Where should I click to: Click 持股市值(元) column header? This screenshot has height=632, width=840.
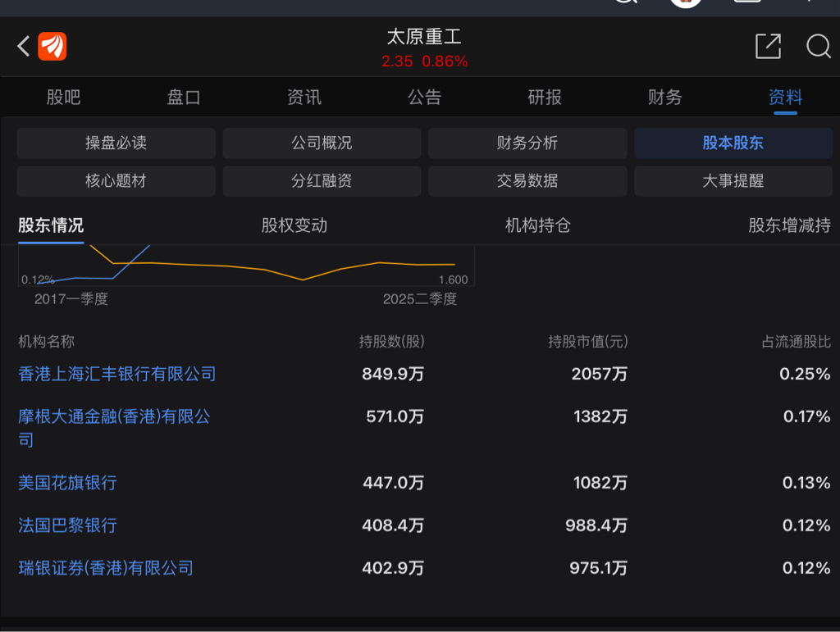pyautogui.click(x=587, y=342)
